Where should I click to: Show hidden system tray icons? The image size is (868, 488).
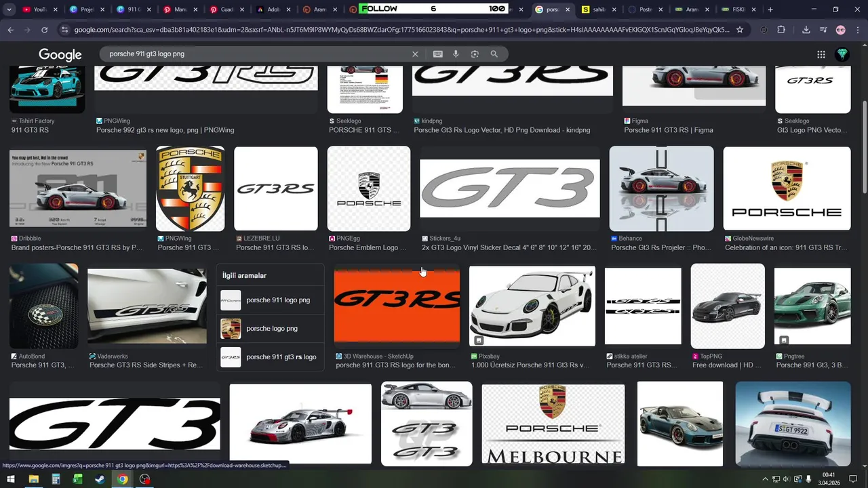765,479
